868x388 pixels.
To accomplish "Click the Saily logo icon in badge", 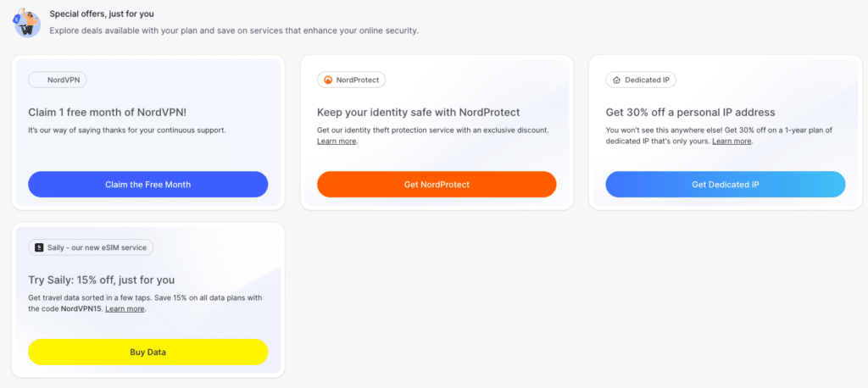I will tap(38, 247).
